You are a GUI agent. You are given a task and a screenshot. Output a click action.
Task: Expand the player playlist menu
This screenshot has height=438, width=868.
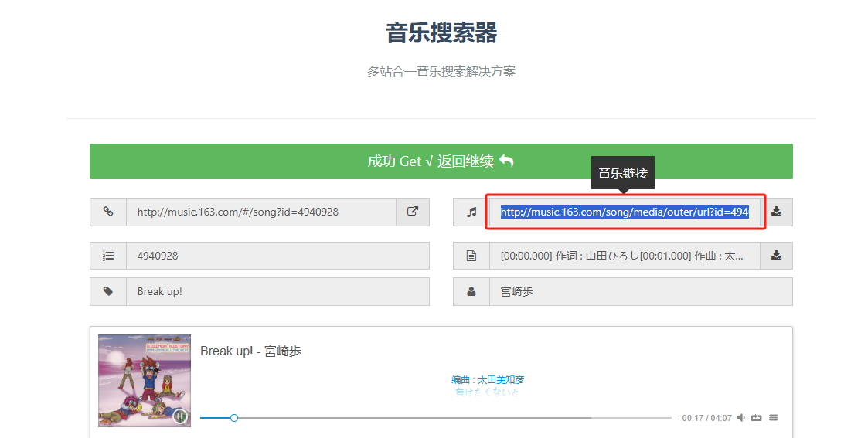tap(774, 418)
